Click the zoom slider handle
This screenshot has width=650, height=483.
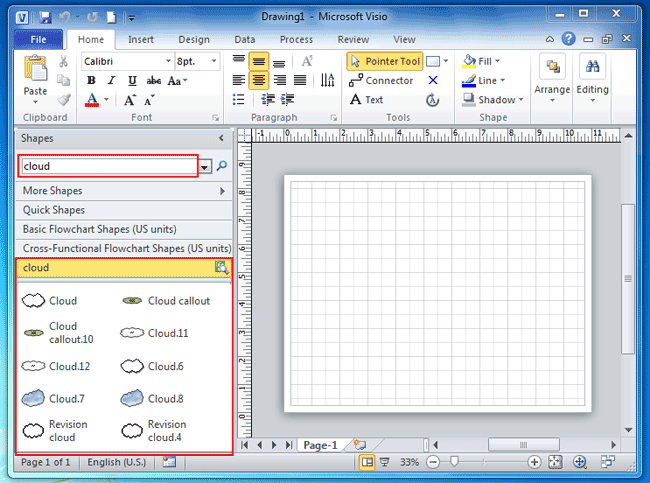(454, 461)
